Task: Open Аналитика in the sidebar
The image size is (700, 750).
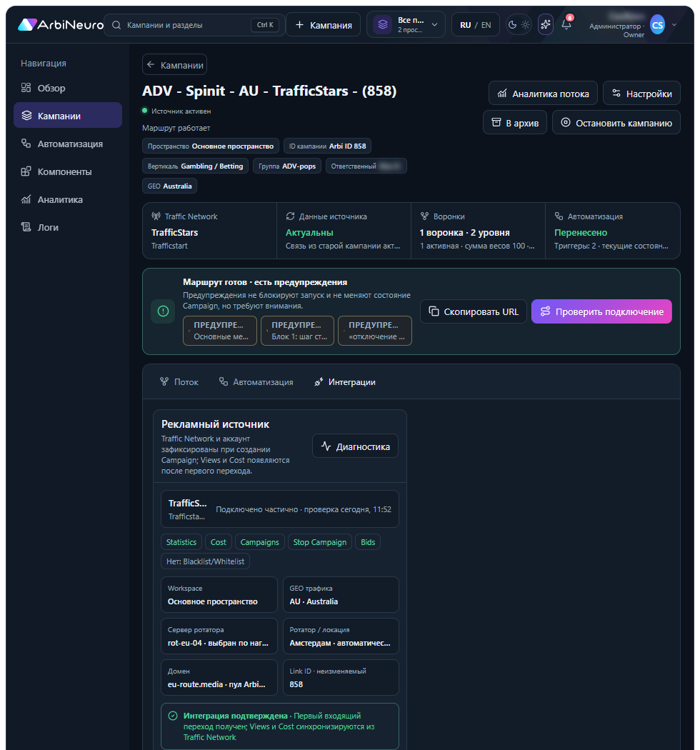Action: pyautogui.click(x=67, y=199)
